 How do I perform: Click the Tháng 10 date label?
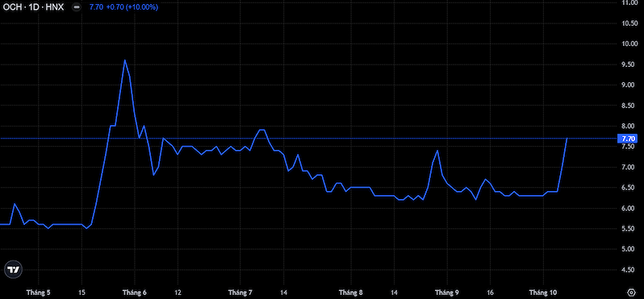click(x=543, y=293)
